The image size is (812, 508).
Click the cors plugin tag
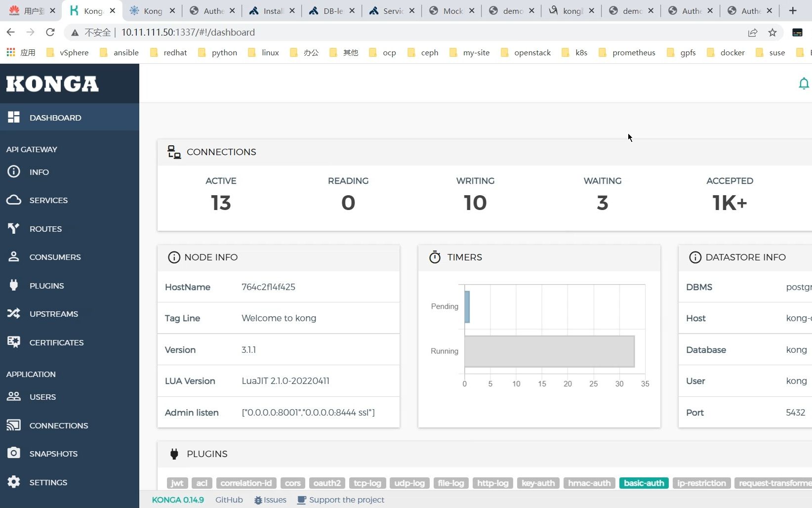[x=293, y=483]
